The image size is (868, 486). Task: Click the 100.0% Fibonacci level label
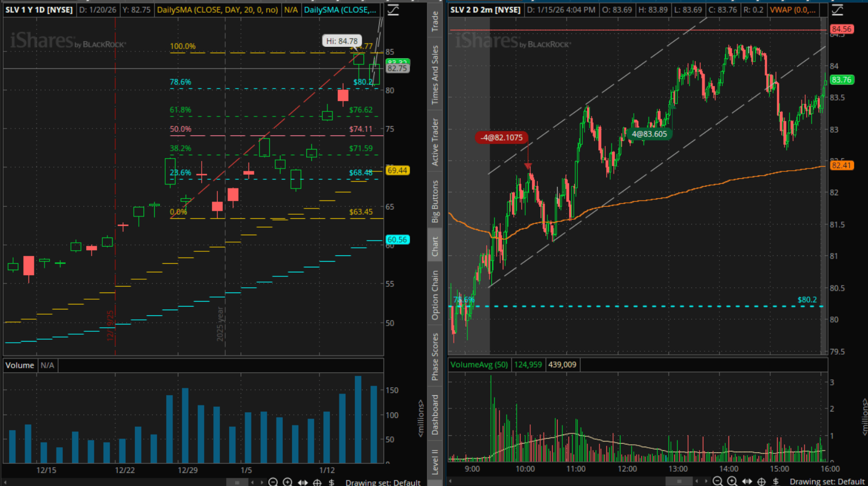point(183,46)
